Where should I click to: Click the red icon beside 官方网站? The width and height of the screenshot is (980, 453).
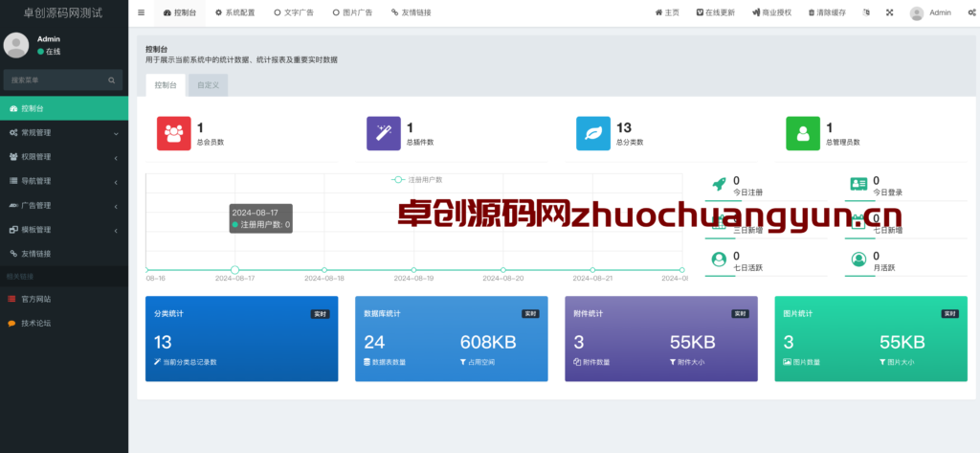[11, 299]
